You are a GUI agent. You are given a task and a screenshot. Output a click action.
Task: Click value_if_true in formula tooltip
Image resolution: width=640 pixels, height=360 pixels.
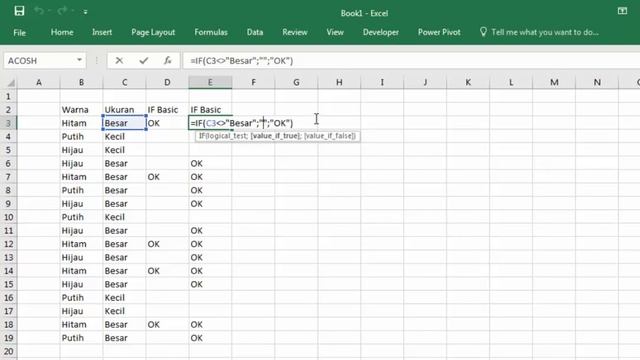[276, 136]
